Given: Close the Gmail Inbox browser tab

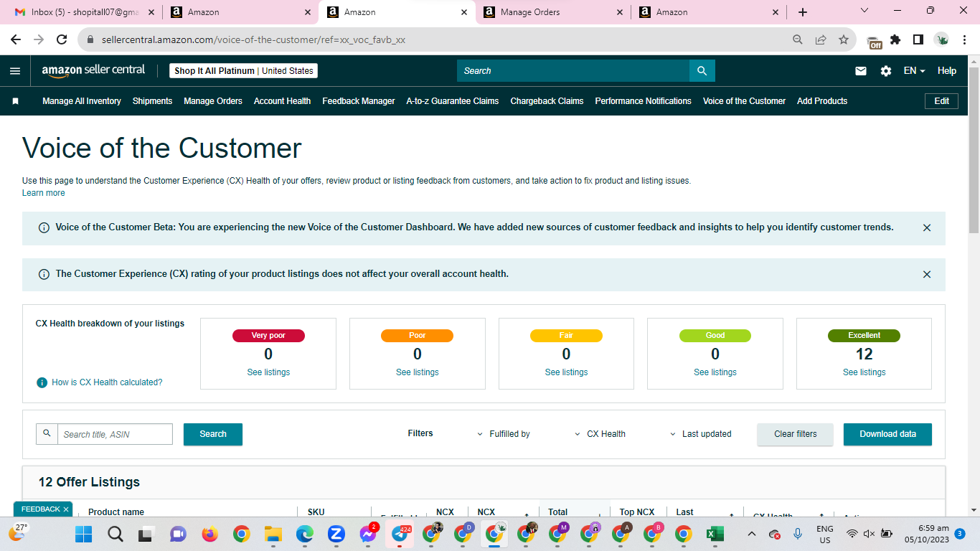Looking at the screenshot, I should pyautogui.click(x=151, y=12).
